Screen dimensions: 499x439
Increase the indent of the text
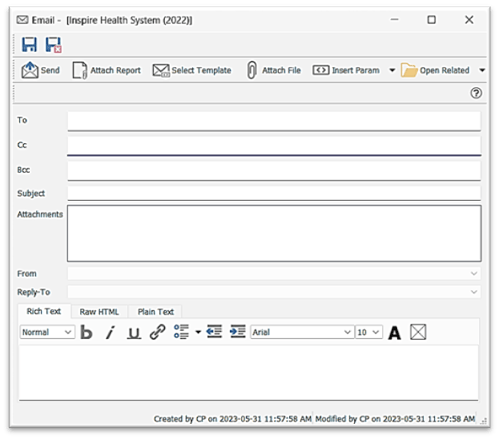point(238,332)
